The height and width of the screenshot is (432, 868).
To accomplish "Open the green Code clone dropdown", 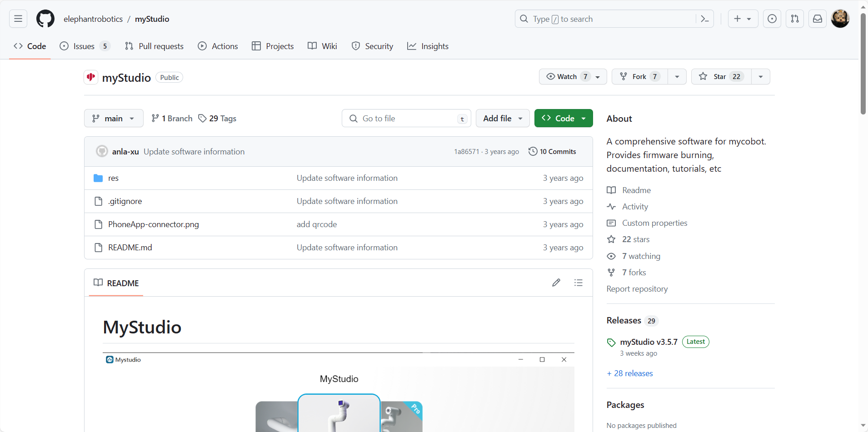I will 564,118.
